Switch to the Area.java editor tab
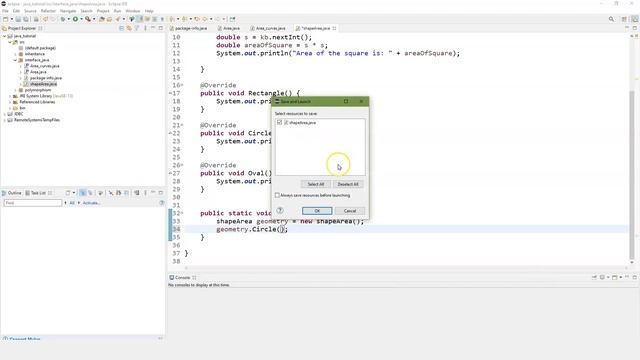Image resolution: width=640 pixels, height=360 pixels. coord(229,28)
